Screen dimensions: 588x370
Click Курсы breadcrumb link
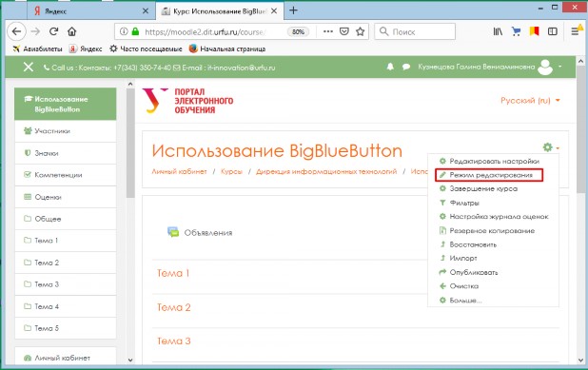(231, 171)
